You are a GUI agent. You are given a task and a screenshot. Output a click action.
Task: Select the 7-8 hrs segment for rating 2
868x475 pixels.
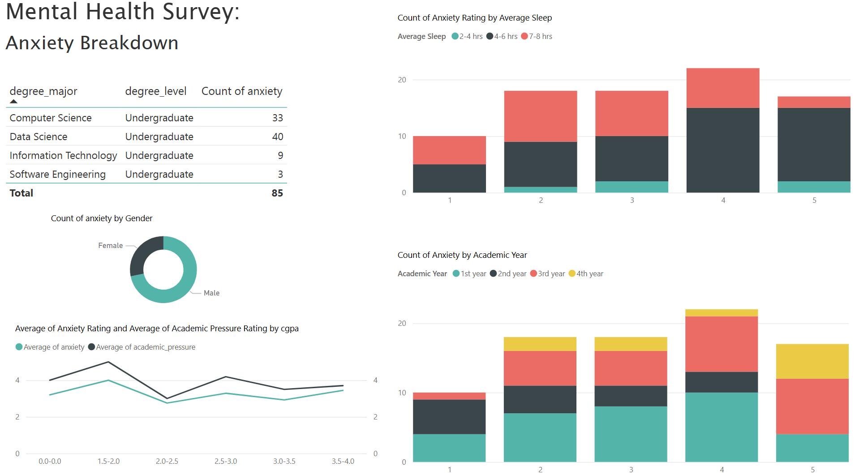coord(541,116)
